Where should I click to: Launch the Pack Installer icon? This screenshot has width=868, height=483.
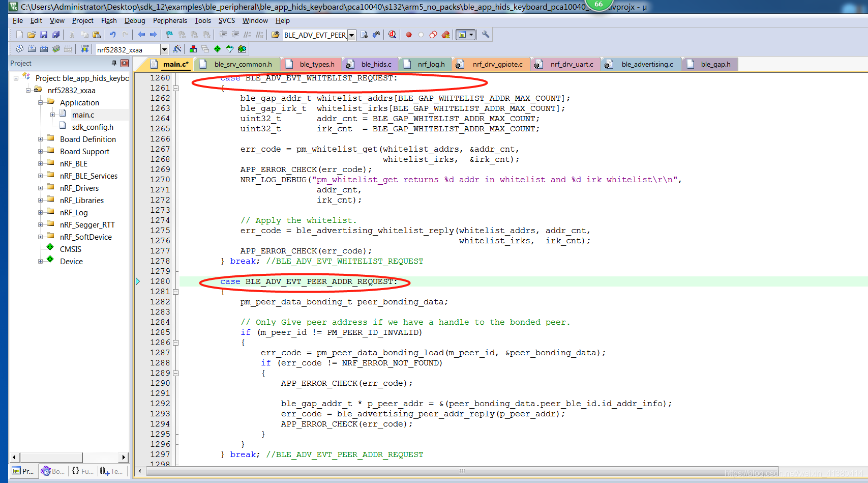click(242, 49)
